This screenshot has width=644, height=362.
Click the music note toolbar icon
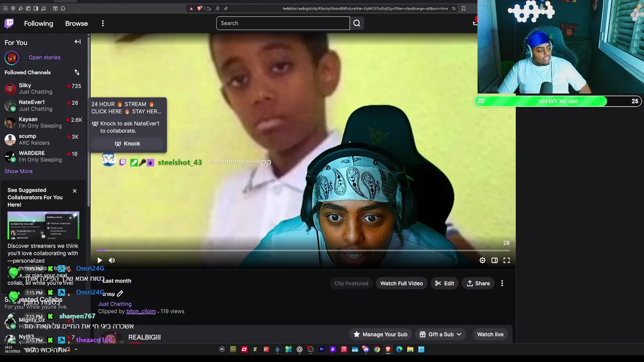[43, 9]
